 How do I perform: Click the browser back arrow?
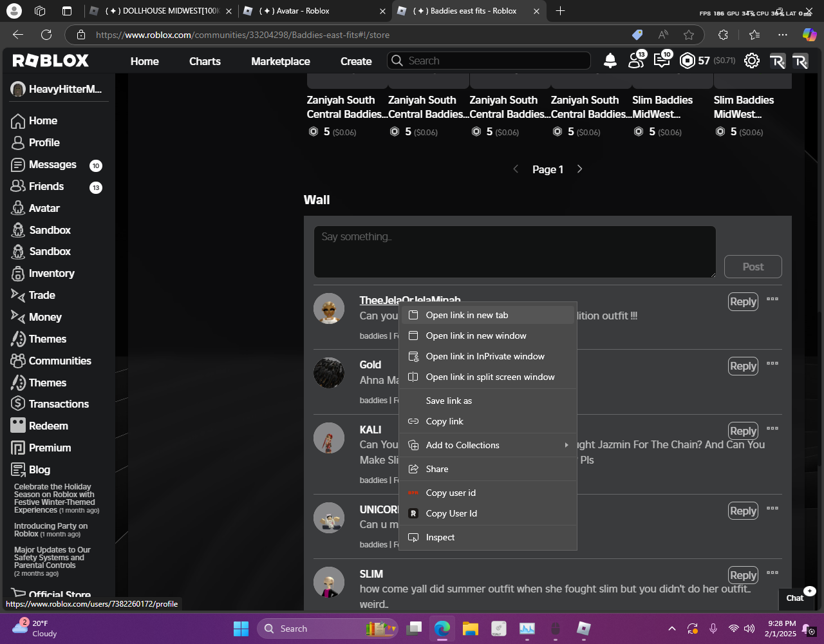coord(18,35)
